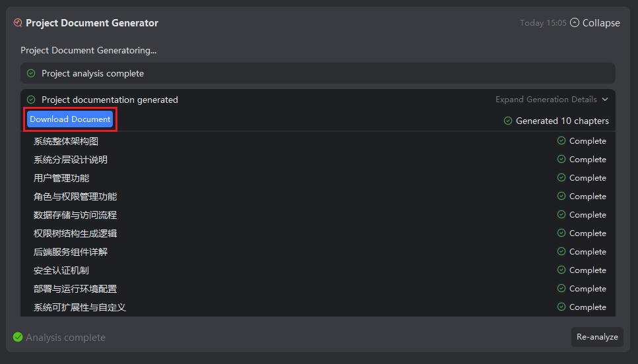Viewport: 638px width, 364px height.
Task: Select the 角色与权限管理功能 chapter row
Action: [75, 197]
